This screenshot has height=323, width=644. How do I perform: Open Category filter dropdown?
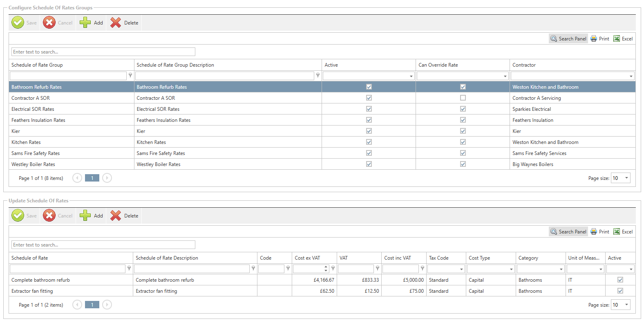[561, 269]
